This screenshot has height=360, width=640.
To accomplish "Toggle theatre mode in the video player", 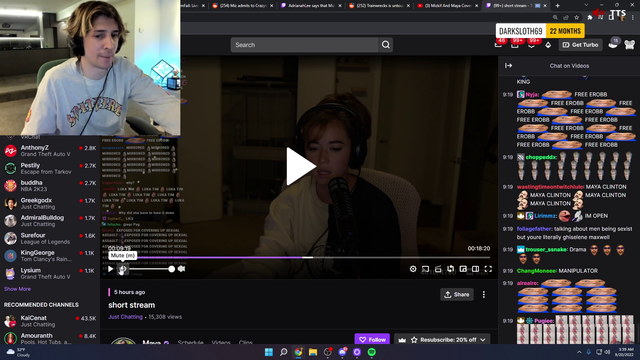I will pyautogui.click(x=476, y=269).
